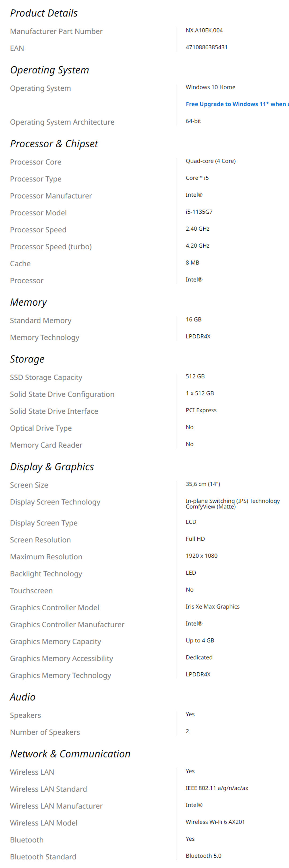The image size is (289, 868).
Task: Click the Memory section heading
Action: (29, 302)
